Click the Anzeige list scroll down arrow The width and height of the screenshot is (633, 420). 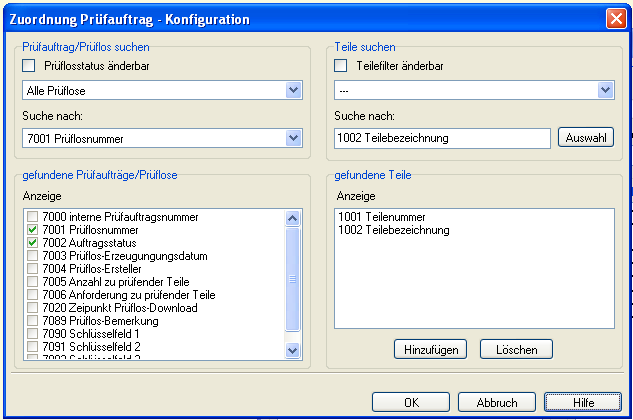click(292, 350)
